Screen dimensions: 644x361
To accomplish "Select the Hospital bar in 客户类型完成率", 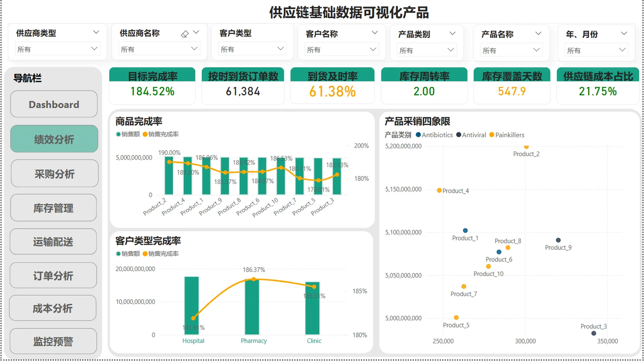I will click(192, 306).
